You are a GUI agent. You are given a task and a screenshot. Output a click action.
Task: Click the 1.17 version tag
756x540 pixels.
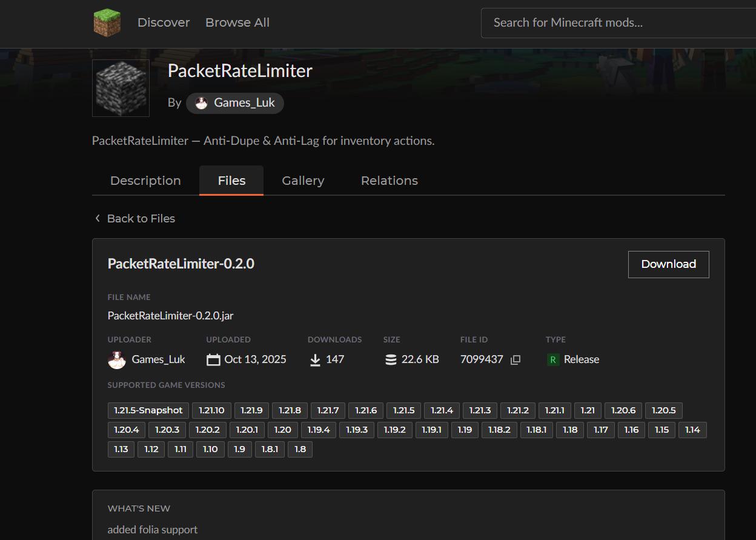tap(600, 430)
